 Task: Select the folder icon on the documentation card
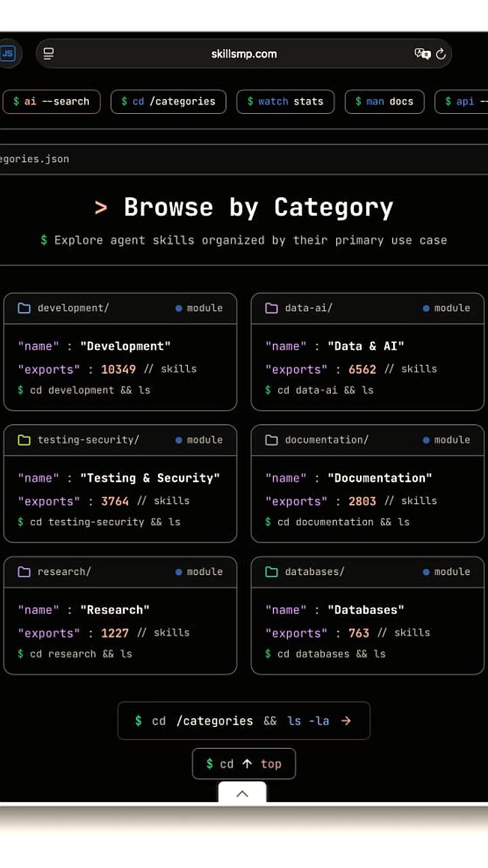click(x=270, y=439)
